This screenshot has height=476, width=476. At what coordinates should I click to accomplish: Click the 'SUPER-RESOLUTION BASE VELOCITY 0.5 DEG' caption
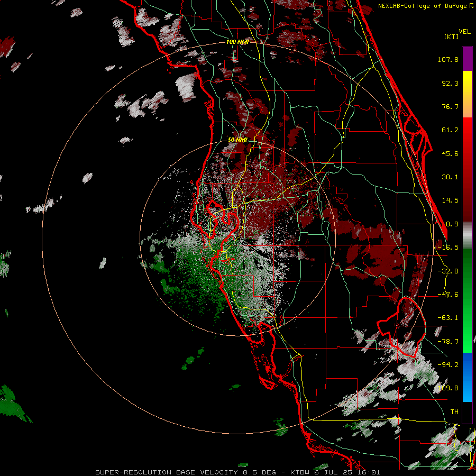[x=186, y=472]
